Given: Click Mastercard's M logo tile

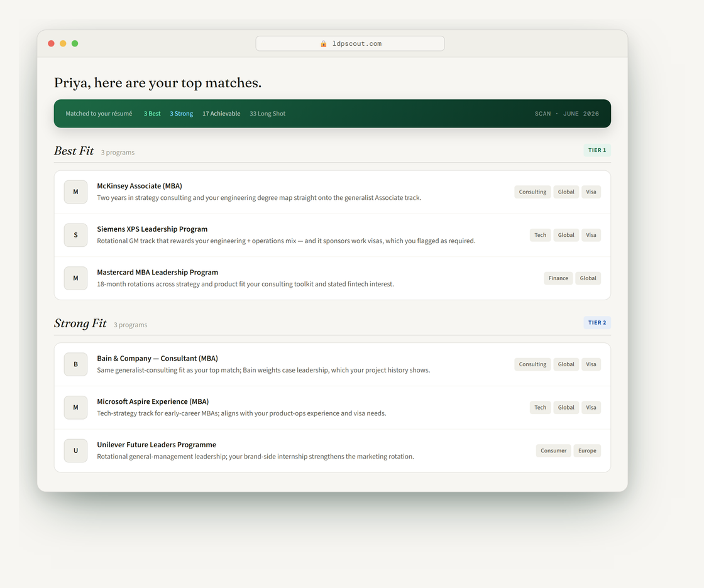Looking at the screenshot, I should click(75, 278).
